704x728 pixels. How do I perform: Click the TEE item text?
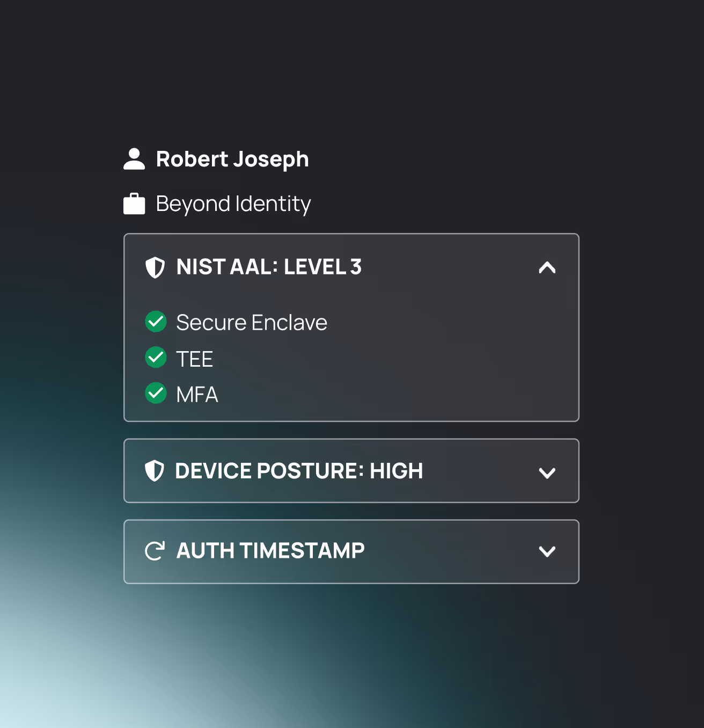click(195, 359)
